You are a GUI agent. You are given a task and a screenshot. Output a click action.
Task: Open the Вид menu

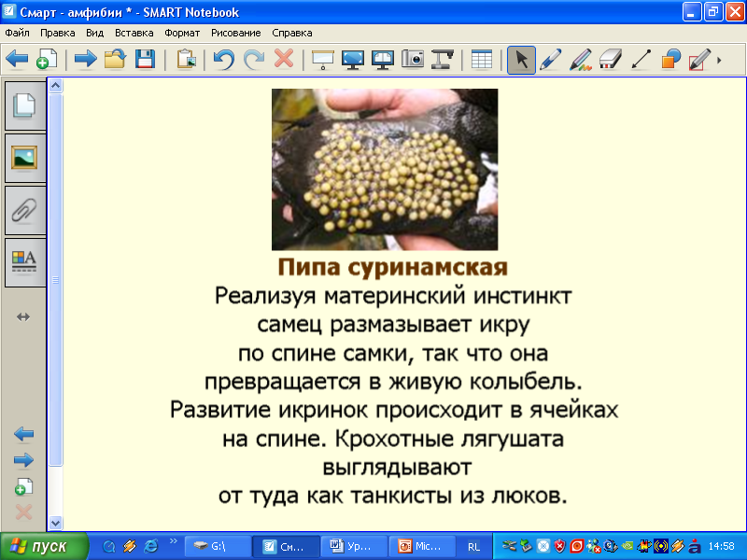click(x=95, y=33)
